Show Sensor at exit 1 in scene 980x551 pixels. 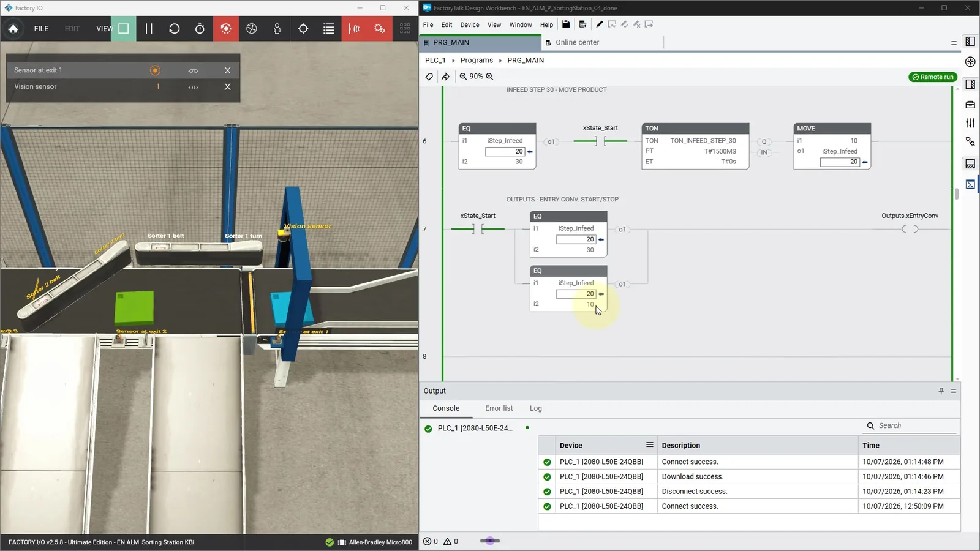pos(194,71)
